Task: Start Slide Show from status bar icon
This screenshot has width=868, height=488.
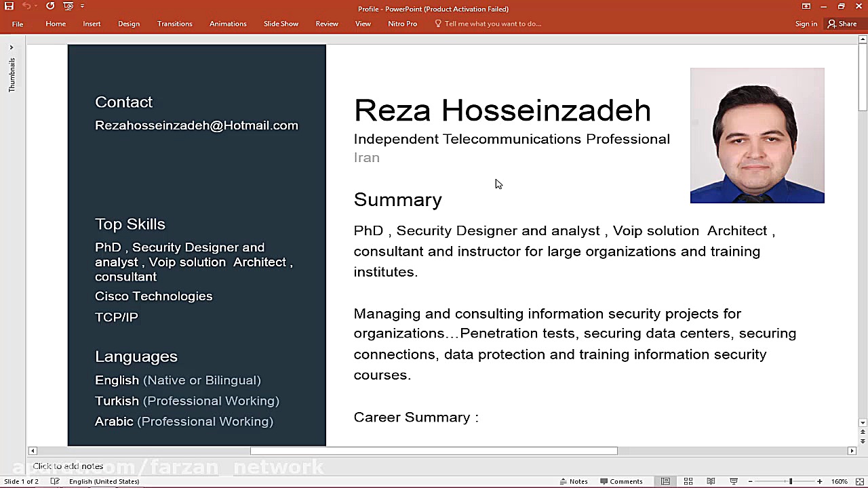Action: (x=734, y=481)
